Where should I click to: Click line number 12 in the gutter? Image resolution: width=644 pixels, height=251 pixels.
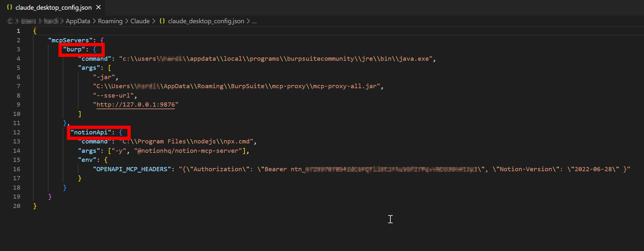pyautogui.click(x=17, y=132)
